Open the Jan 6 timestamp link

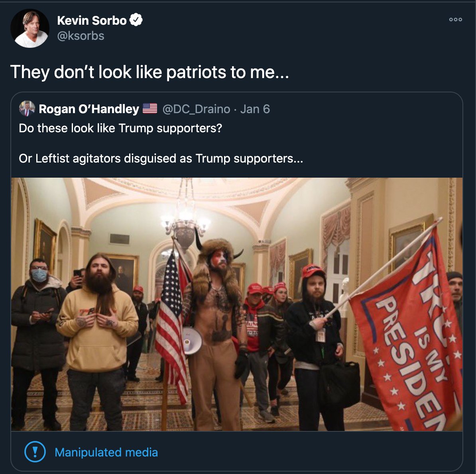tap(255, 109)
